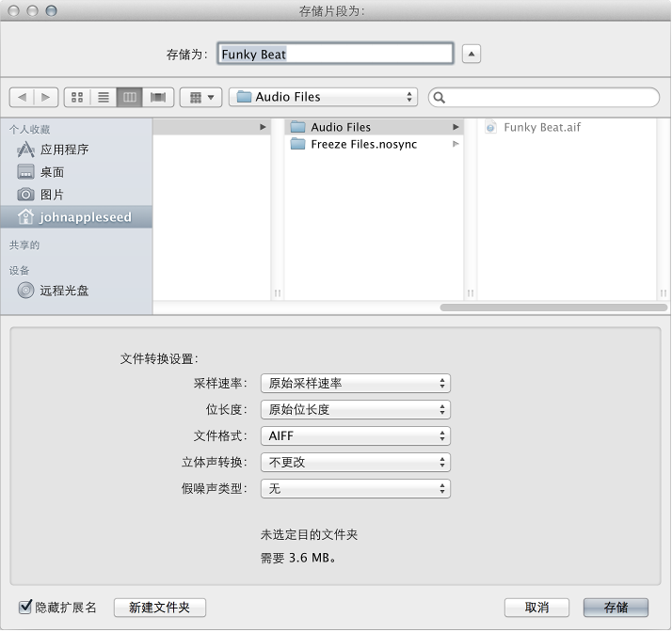Screen dimensions: 672x632
Task: Switch to icon view
Action: (77, 97)
